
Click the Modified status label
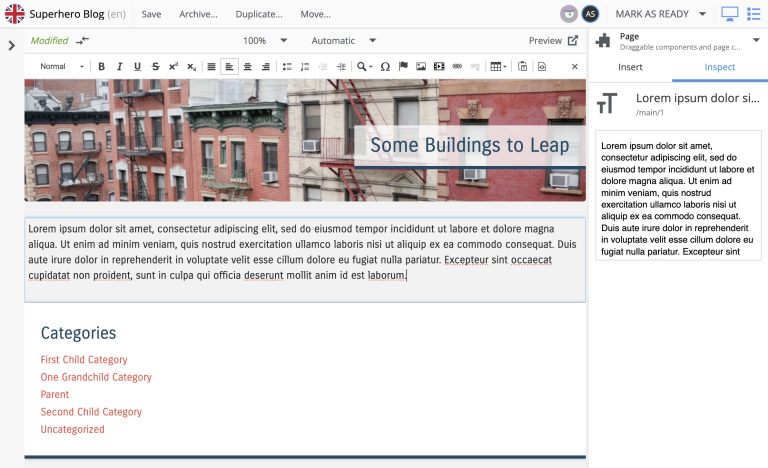(x=49, y=41)
